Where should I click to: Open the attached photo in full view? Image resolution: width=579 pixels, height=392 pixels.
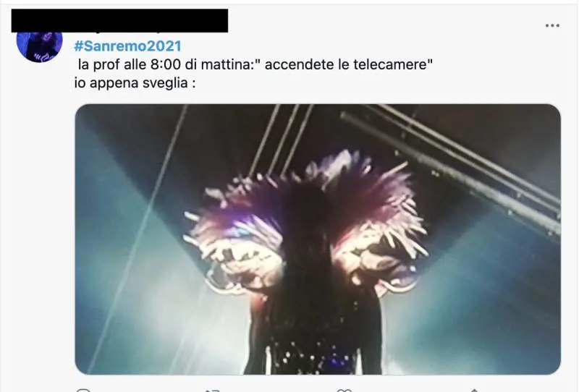click(x=318, y=239)
